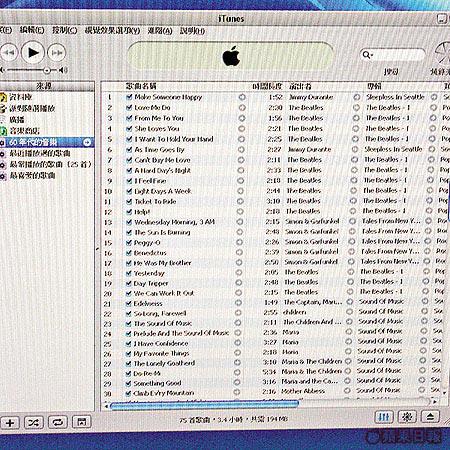
Task: Open the equalizer window button
Action: pyautogui.click(x=384, y=417)
